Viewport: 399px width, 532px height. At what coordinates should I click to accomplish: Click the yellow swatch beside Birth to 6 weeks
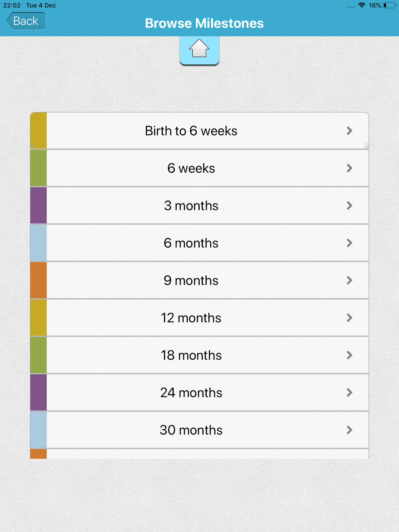point(39,131)
